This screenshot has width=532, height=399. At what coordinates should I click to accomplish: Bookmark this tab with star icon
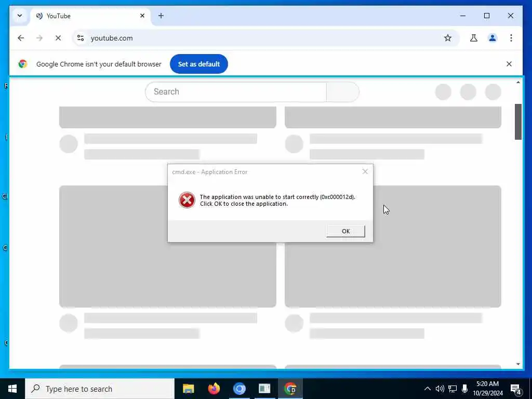(448, 38)
